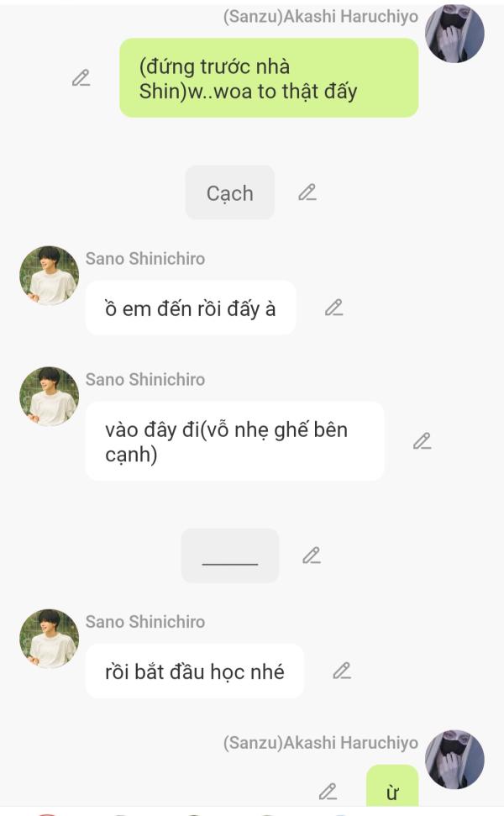This screenshot has height=816, width=504.
Task: Tap the "Cạch" narration bubble
Action: (x=229, y=192)
